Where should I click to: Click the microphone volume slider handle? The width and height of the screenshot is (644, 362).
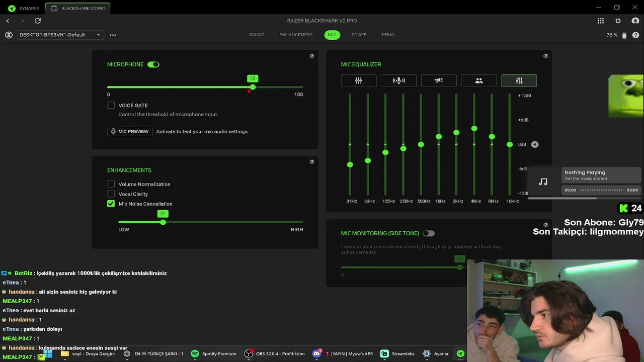[x=253, y=87]
